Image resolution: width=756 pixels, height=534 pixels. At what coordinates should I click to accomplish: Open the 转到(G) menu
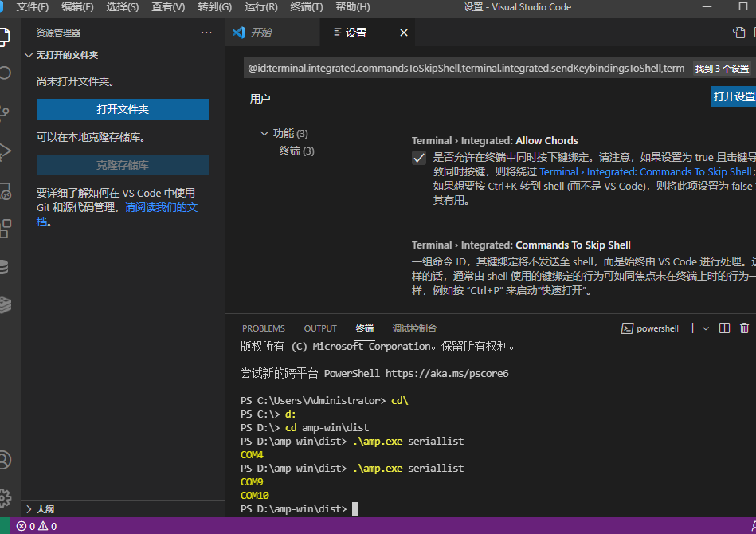point(214,6)
